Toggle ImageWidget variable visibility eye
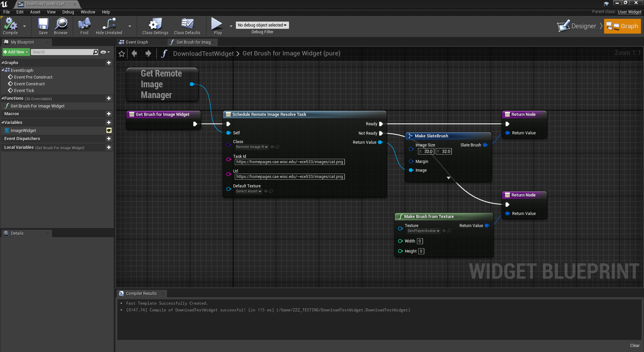The width and height of the screenshot is (644, 352). point(109,131)
